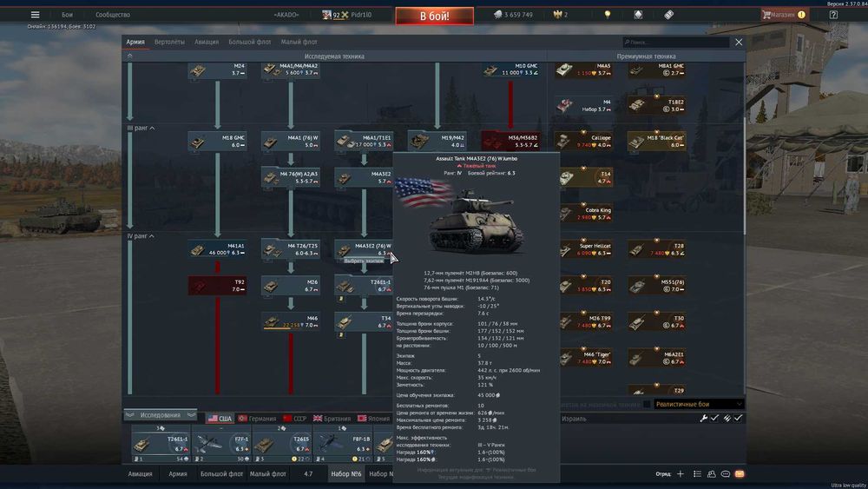Open the «AKADO» squadron link
Screen dimensions: 868x489
pyautogui.click(x=286, y=15)
